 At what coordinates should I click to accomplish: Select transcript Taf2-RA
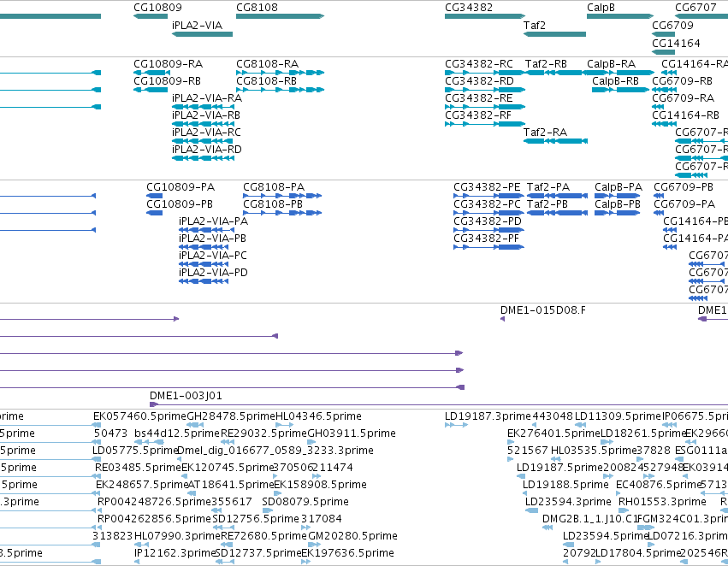pyautogui.click(x=556, y=142)
